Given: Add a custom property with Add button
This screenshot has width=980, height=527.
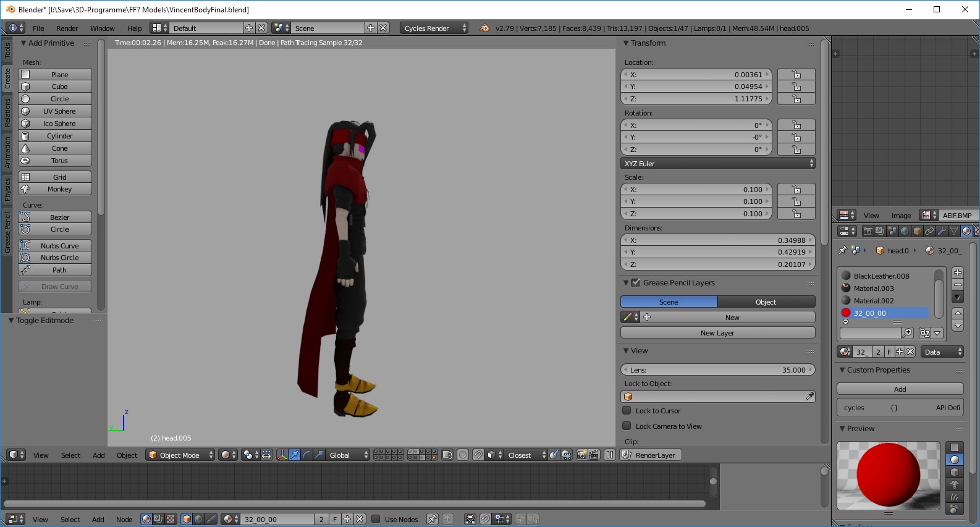Looking at the screenshot, I should (x=900, y=389).
